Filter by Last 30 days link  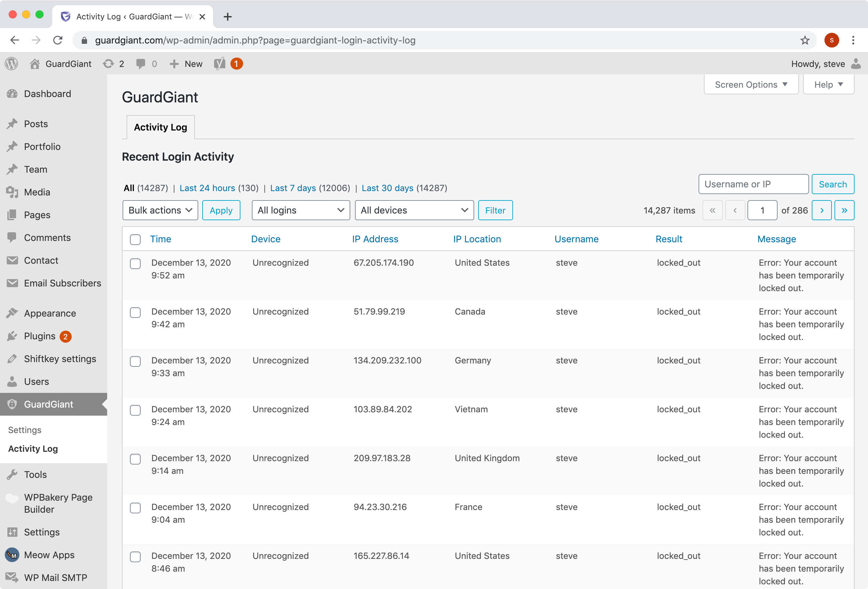click(387, 188)
